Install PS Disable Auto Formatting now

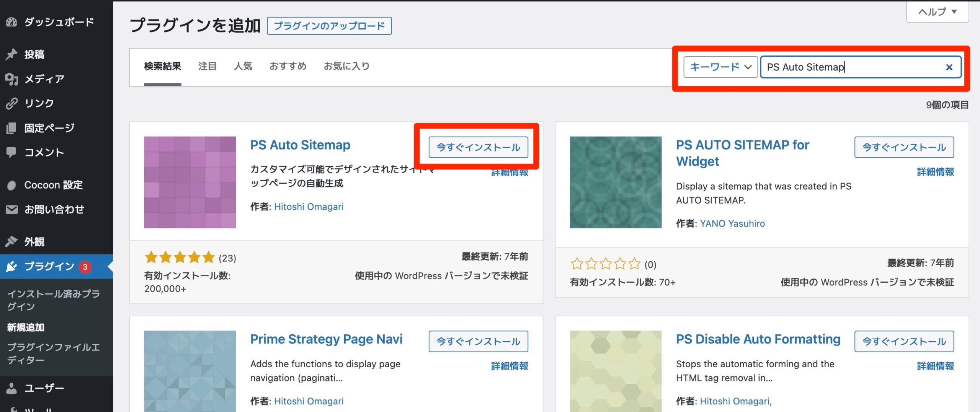[904, 341]
